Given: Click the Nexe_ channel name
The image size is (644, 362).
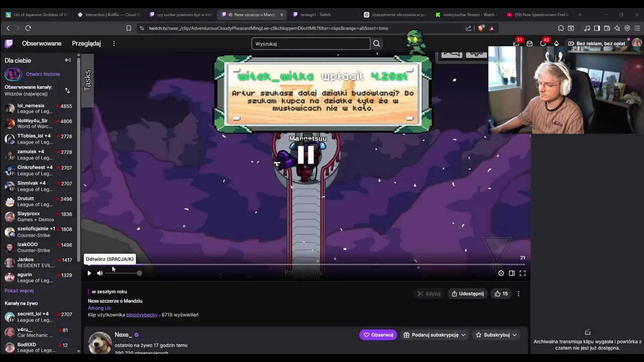Looking at the screenshot, I should point(123,335).
